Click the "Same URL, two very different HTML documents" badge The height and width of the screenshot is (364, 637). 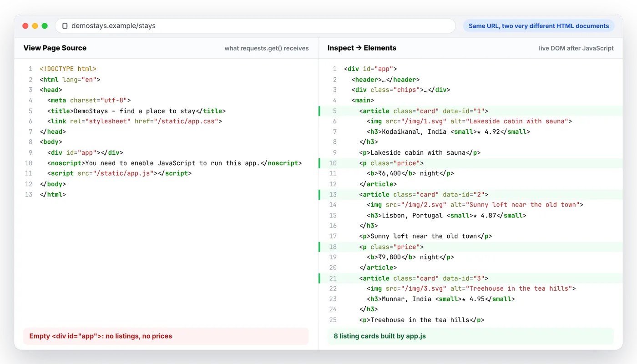click(539, 26)
